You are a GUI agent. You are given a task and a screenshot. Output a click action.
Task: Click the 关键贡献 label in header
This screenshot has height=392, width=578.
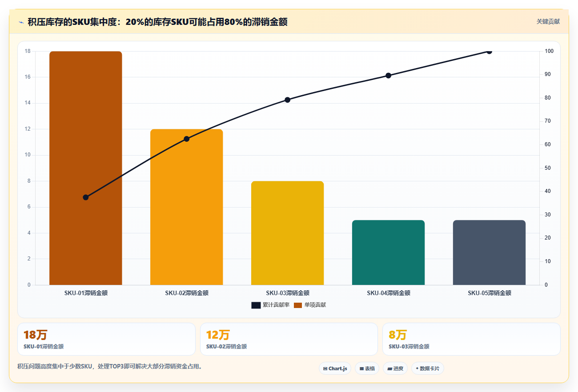[x=548, y=21]
